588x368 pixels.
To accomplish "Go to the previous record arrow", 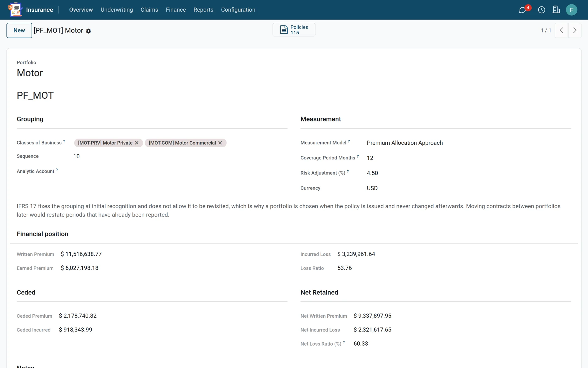I will (561, 30).
